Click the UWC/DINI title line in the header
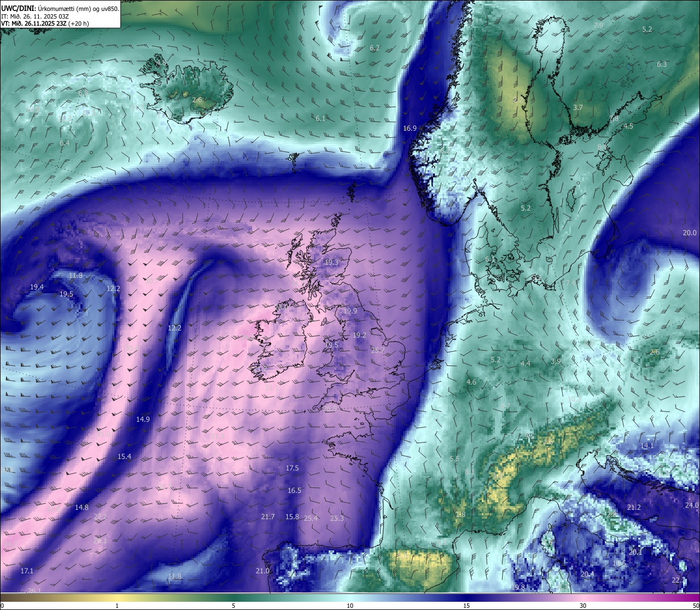This screenshot has height=610, width=700. pyautogui.click(x=60, y=8)
